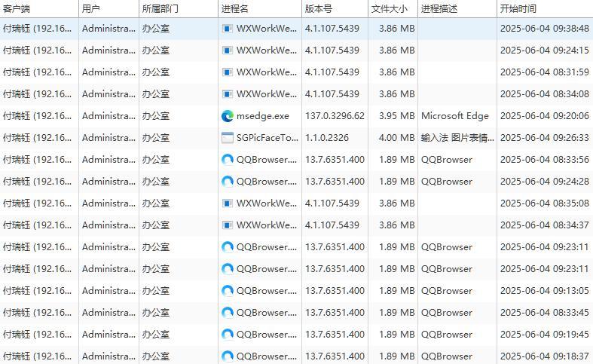Sort by the 文件大小 column header
The image size is (593, 364).
click(393, 9)
